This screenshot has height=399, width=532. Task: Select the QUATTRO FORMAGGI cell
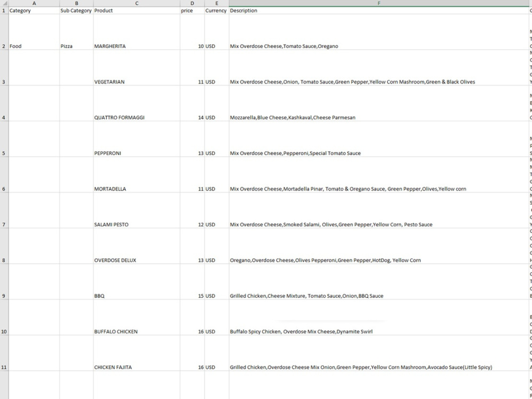137,104
